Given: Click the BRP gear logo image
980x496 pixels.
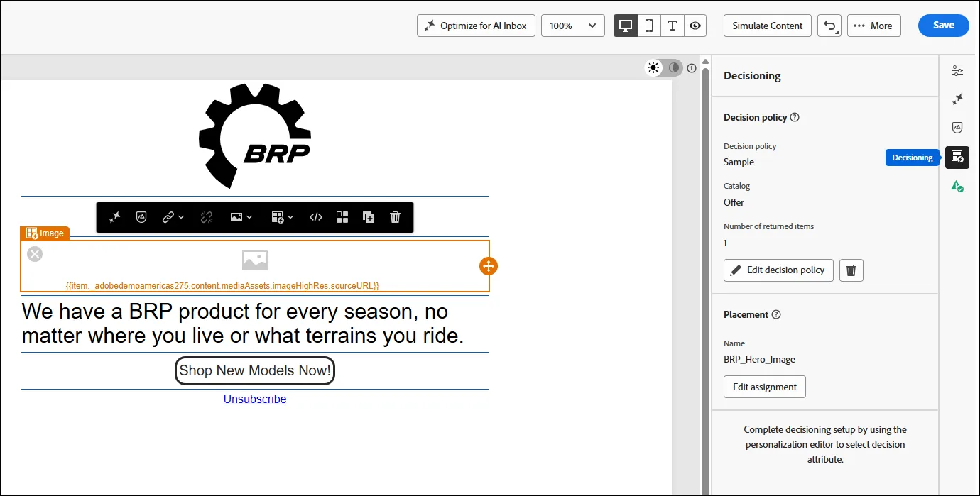Looking at the screenshot, I should tap(255, 136).
